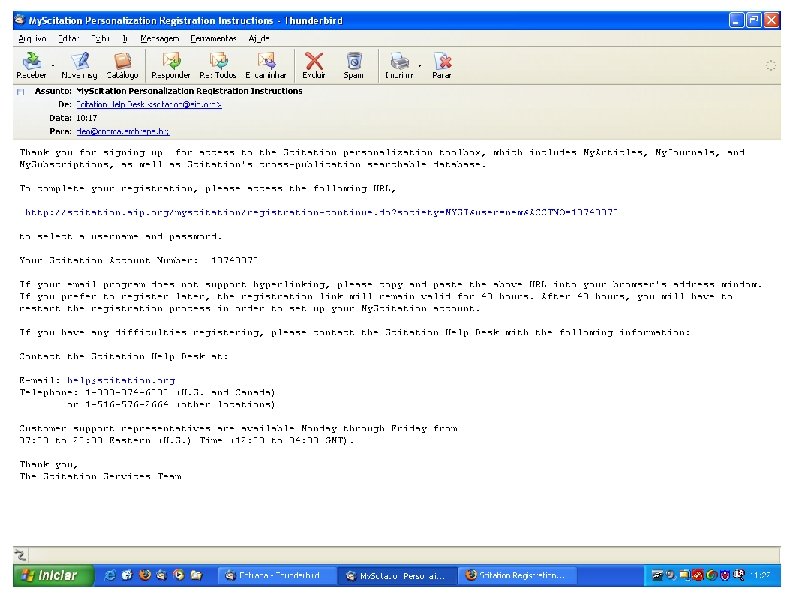Open the dropdown arrow beside Imprimir
The width and height of the screenshot is (794, 595).
tap(420, 66)
